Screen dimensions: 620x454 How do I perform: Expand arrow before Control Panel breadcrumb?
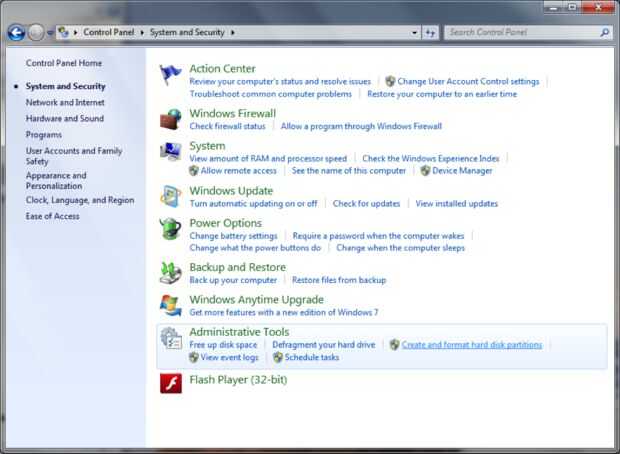[x=75, y=32]
